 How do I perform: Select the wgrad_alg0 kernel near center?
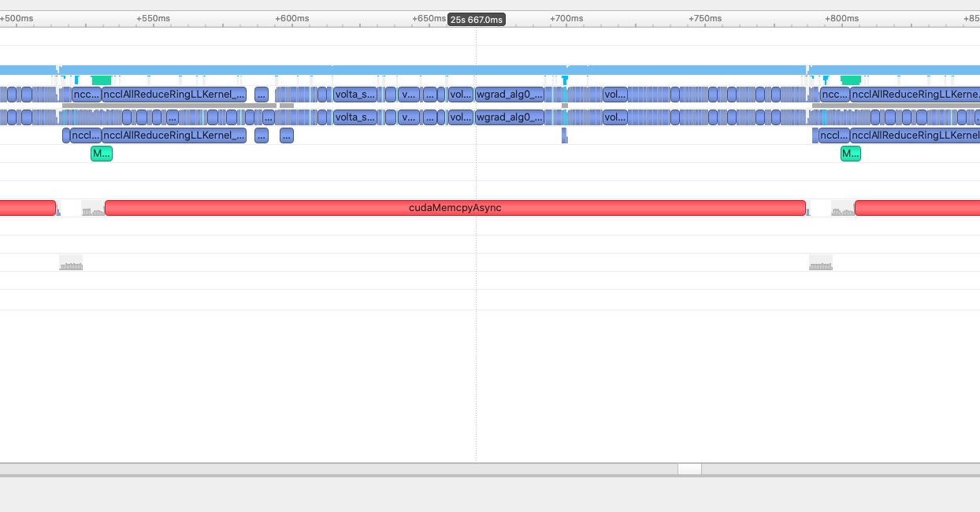point(510,95)
